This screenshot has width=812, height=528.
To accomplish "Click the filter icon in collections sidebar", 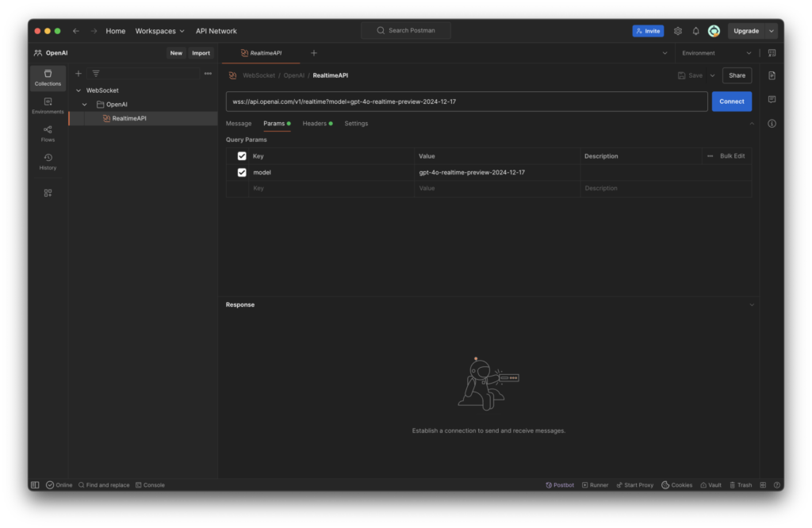I will click(x=96, y=74).
